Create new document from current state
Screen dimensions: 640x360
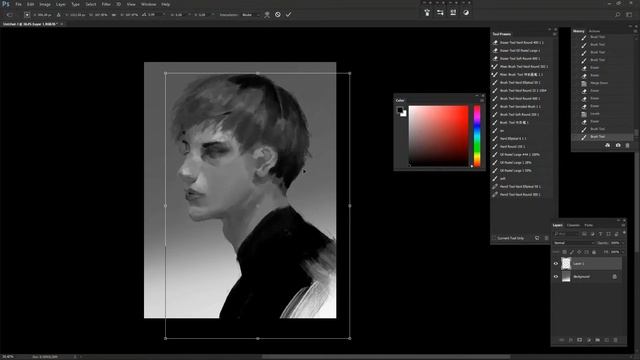coord(608,145)
